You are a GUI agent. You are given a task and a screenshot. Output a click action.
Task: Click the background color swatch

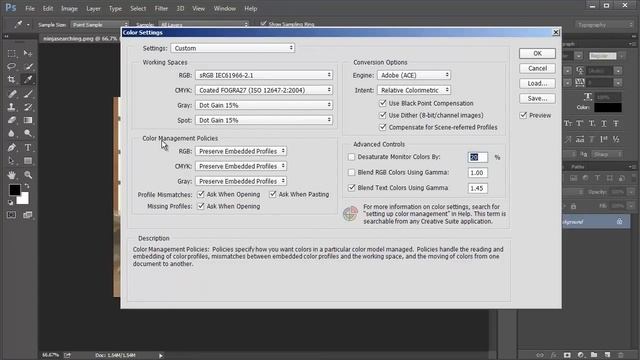click(x=24, y=199)
